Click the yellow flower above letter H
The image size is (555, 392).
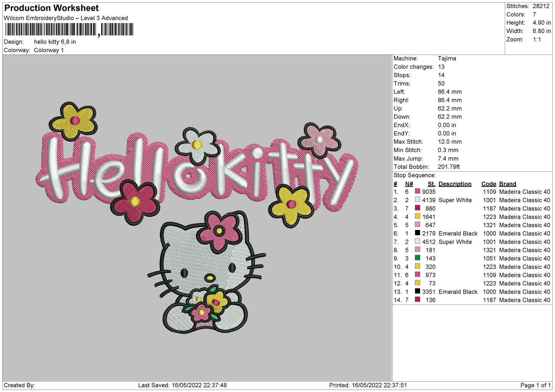pyautogui.click(x=73, y=121)
